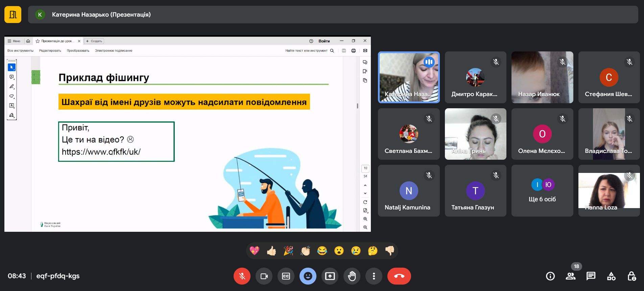The image size is (644, 291).
Task: Leave the call with the red hang-up button
Action: [x=399, y=276]
